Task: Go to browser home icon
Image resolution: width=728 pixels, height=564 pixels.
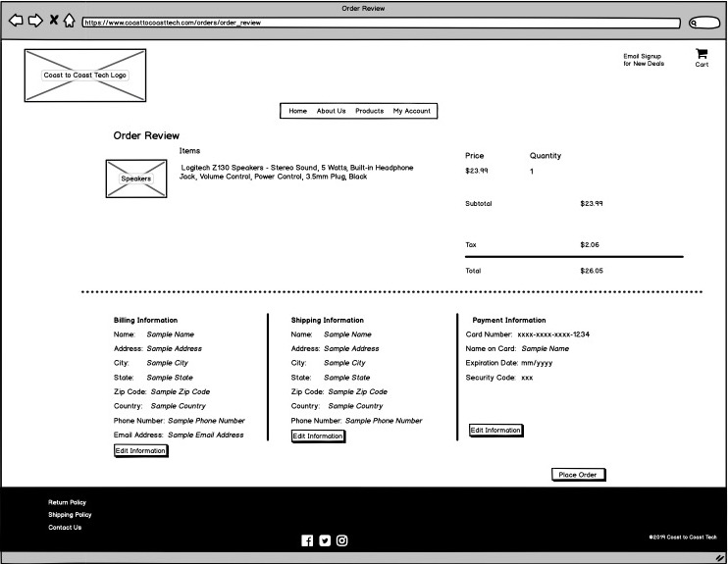Action: [x=70, y=21]
